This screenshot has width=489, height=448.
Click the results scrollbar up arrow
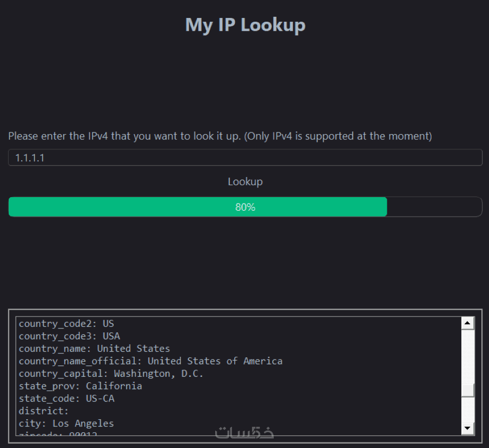point(467,323)
